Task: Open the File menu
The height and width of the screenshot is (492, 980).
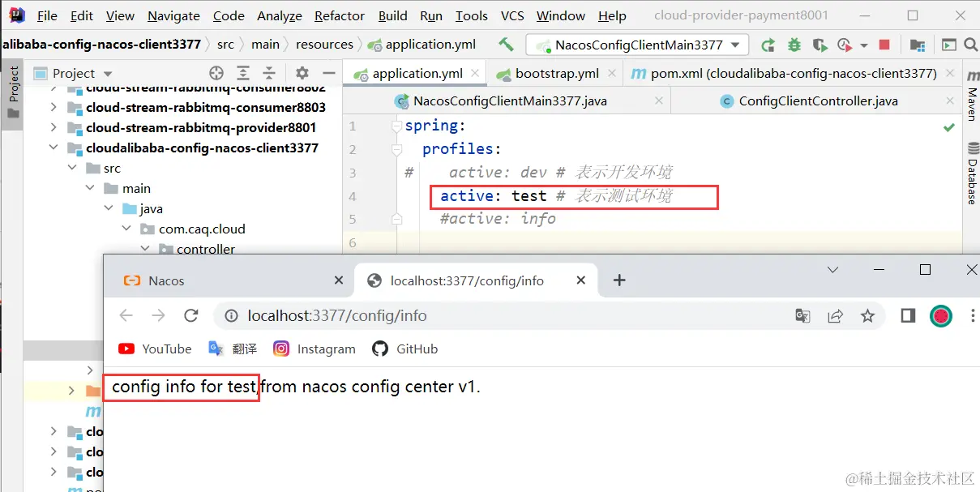Action: point(47,15)
